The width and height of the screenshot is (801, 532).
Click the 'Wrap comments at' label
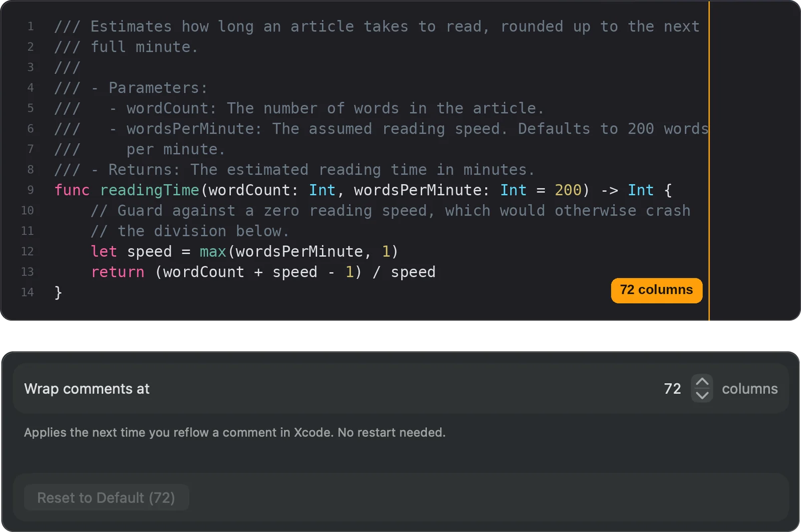(87, 389)
